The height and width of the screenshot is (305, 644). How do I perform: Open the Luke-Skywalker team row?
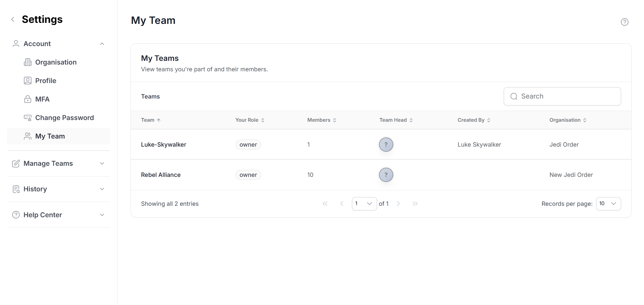164,145
